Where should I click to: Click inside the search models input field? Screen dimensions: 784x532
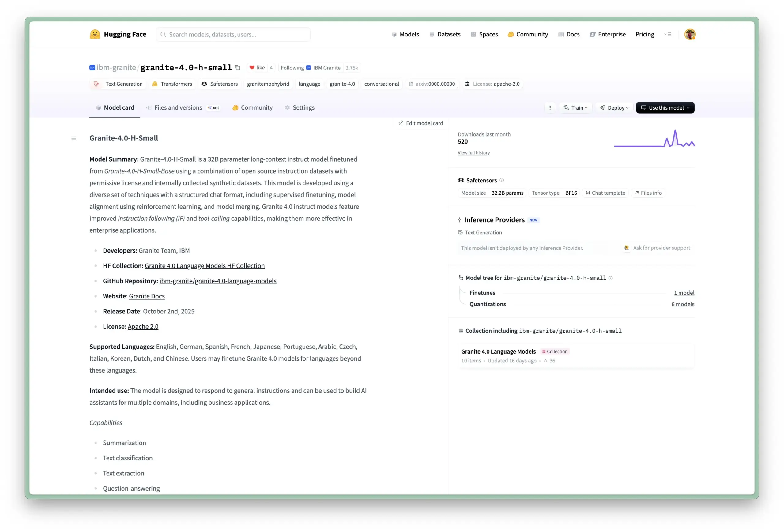(233, 34)
